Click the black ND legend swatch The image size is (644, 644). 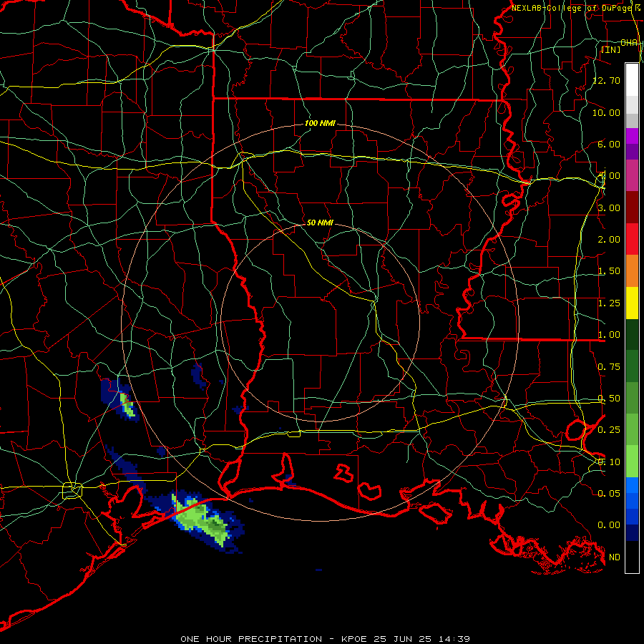tap(632, 557)
